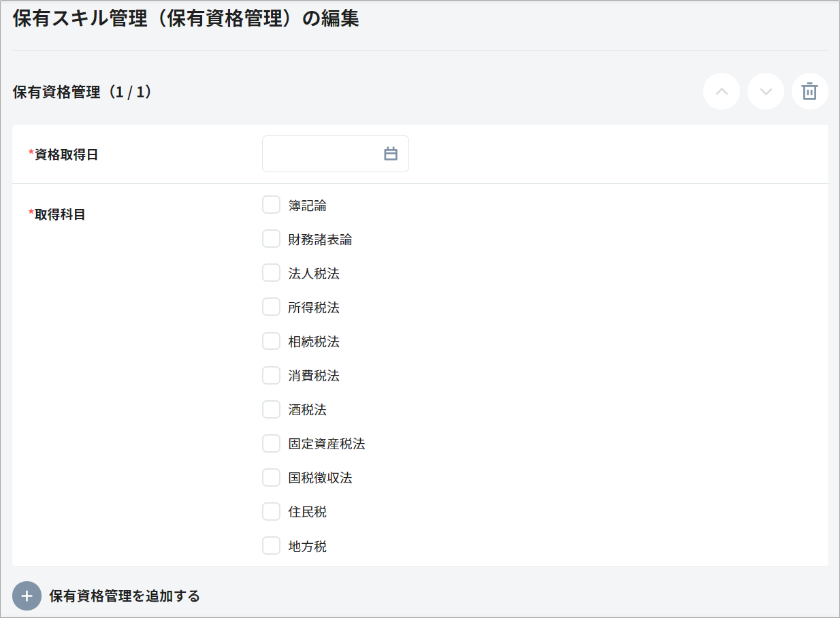The height and width of the screenshot is (618, 840).
Task: Tick the 財務諸表論 checkbox
Action: pyautogui.click(x=271, y=239)
